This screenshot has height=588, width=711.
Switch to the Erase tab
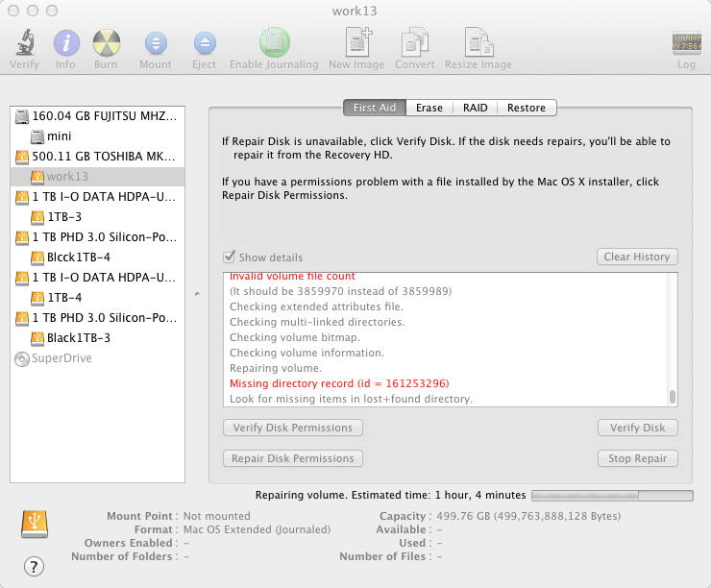pos(429,108)
